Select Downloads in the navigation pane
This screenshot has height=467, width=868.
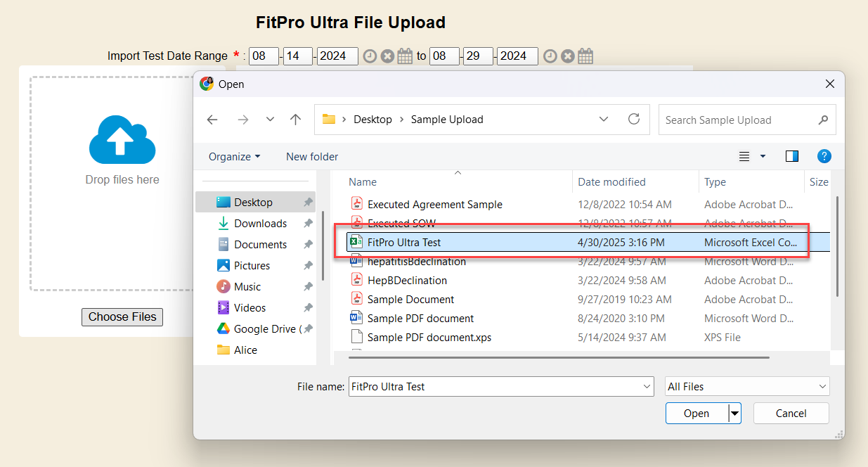tap(260, 224)
